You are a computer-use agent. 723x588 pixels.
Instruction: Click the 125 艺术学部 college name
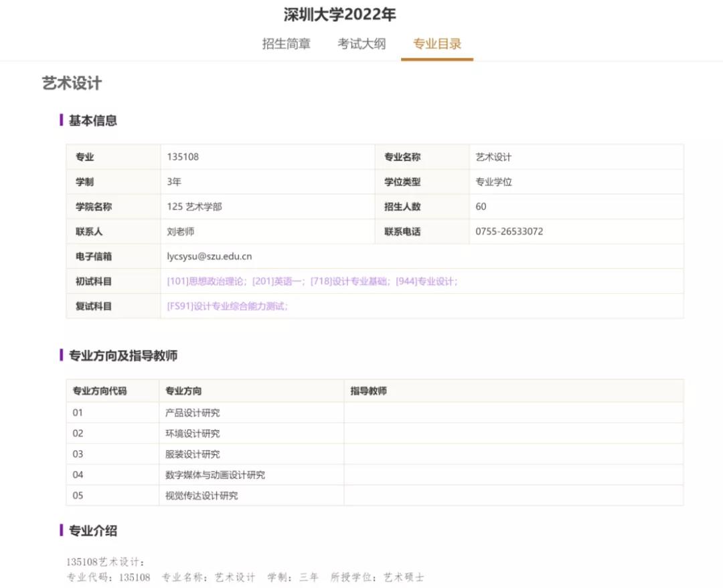point(194,207)
